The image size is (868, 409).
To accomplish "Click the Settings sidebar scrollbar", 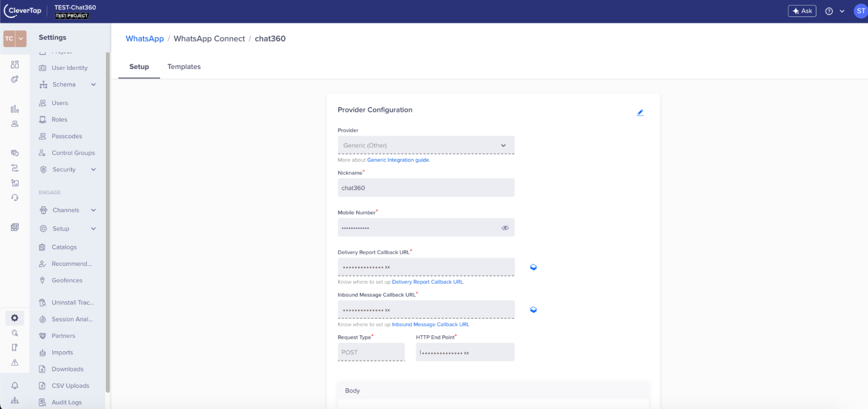I will (108, 222).
